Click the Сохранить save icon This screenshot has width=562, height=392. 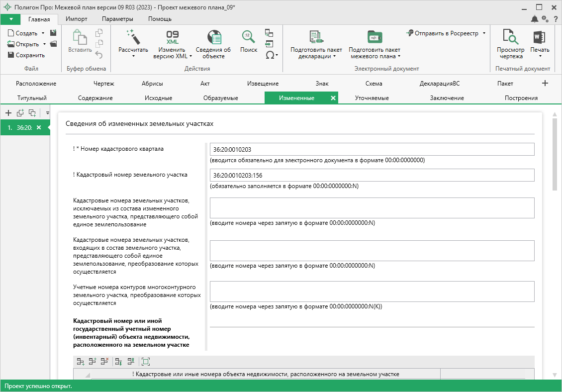coord(11,55)
